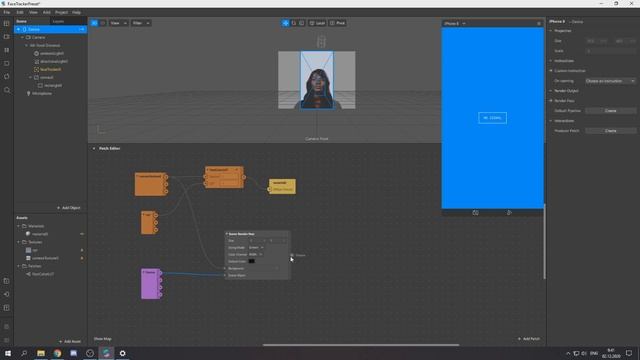Open Sizing Mode dropdown in Scene Render Pass
640x360 pixels.
point(256,247)
